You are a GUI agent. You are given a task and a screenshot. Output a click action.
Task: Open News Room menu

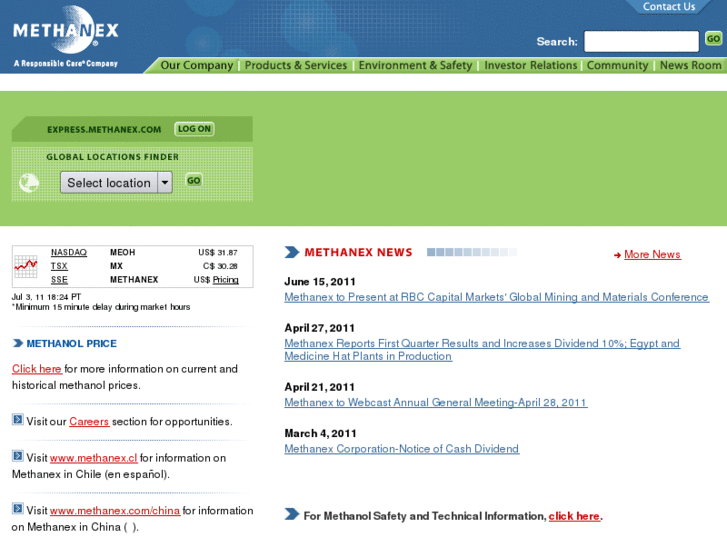[690, 65]
